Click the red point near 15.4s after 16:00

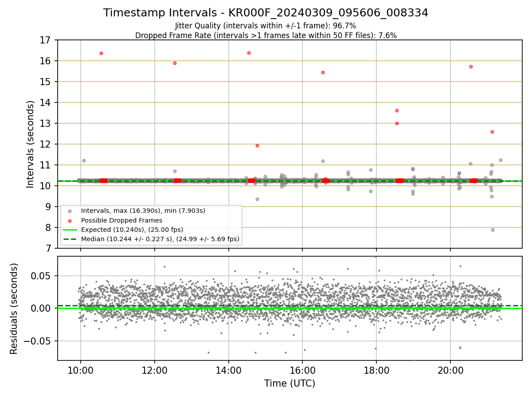click(x=323, y=72)
